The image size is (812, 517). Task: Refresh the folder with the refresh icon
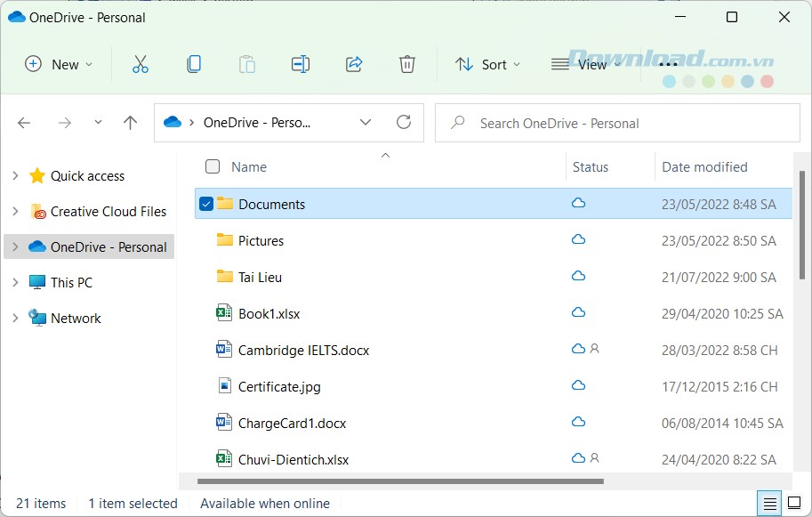[x=403, y=122]
